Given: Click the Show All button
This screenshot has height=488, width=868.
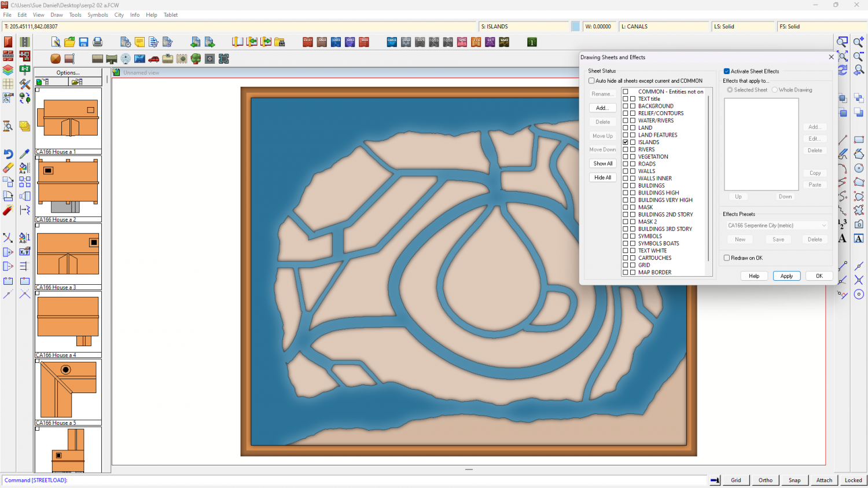Looking at the screenshot, I should click(603, 164).
